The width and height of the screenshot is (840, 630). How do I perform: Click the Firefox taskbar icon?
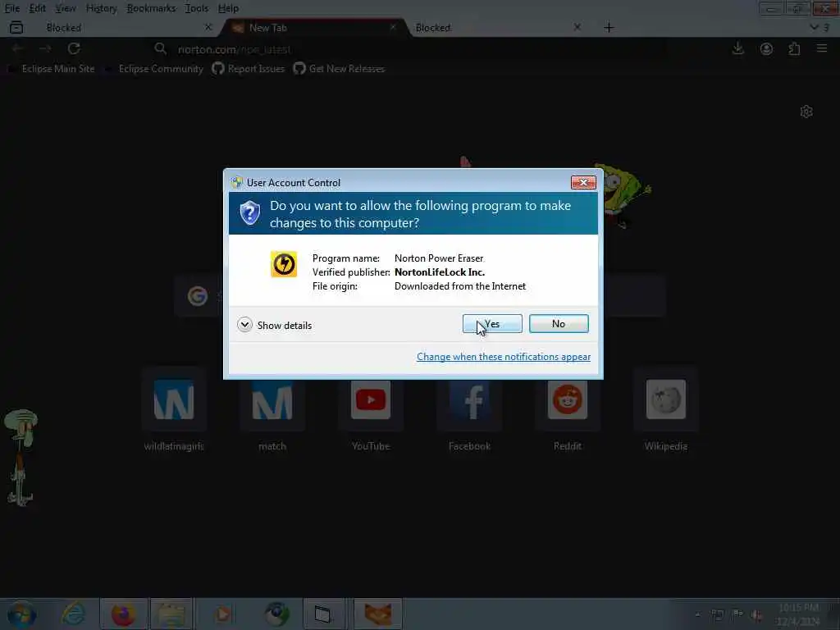123,614
